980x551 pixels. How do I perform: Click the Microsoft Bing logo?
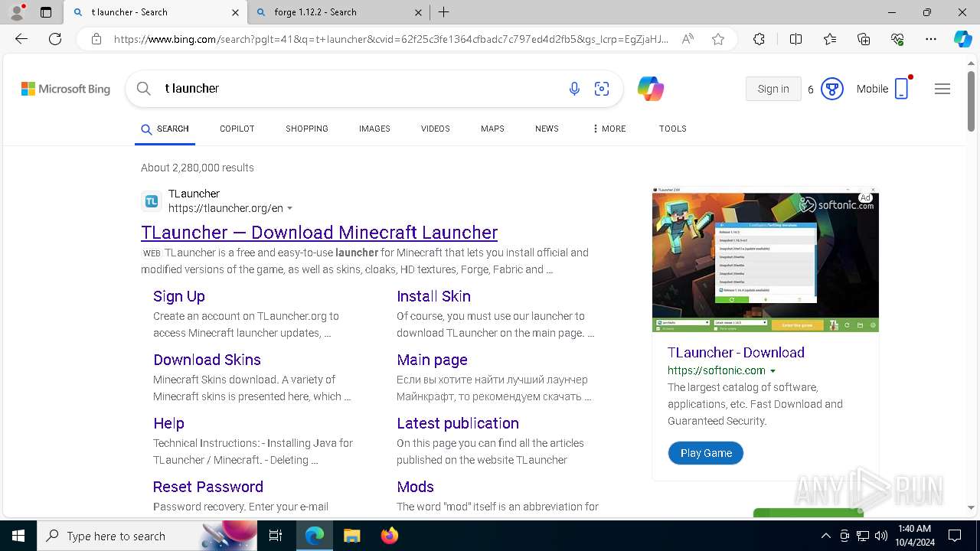click(x=66, y=89)
